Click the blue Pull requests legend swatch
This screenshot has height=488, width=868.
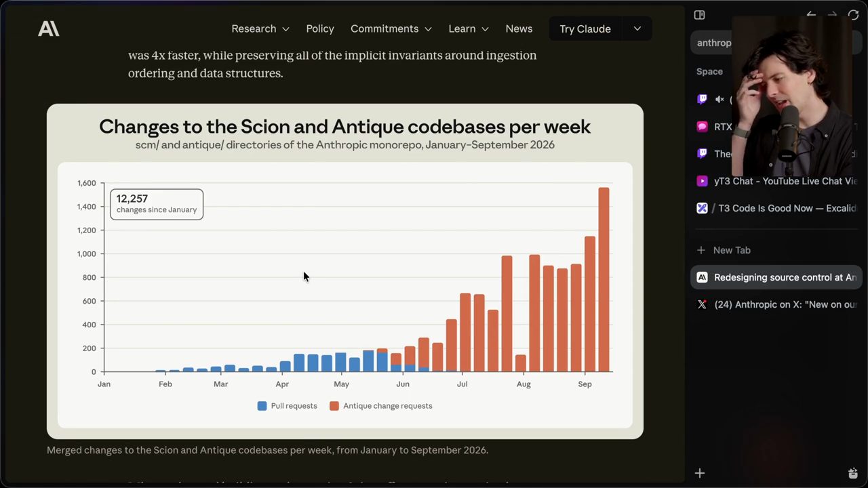pyautogui.click(x=262, y=406)
